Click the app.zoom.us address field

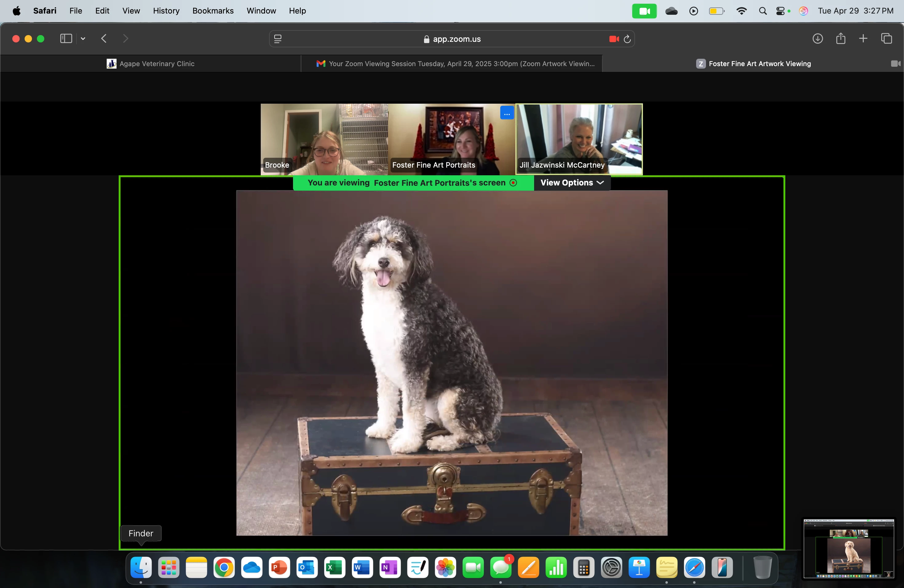click(452, 39)
